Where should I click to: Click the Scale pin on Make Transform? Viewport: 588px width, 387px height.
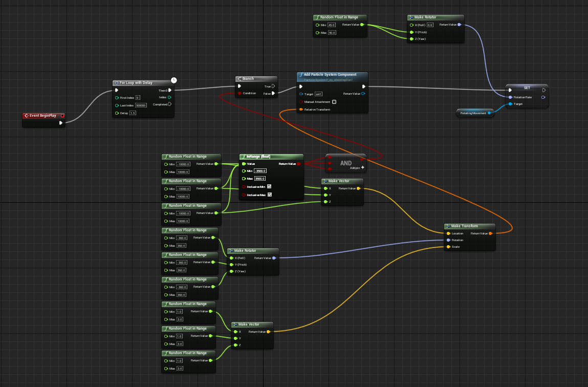(448, 247)
